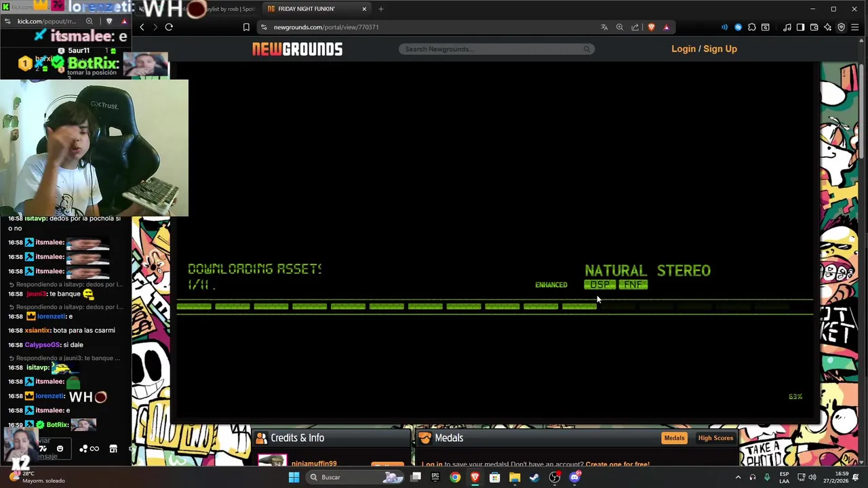
Task: Open the translate page icon
Action: (604, 27)
